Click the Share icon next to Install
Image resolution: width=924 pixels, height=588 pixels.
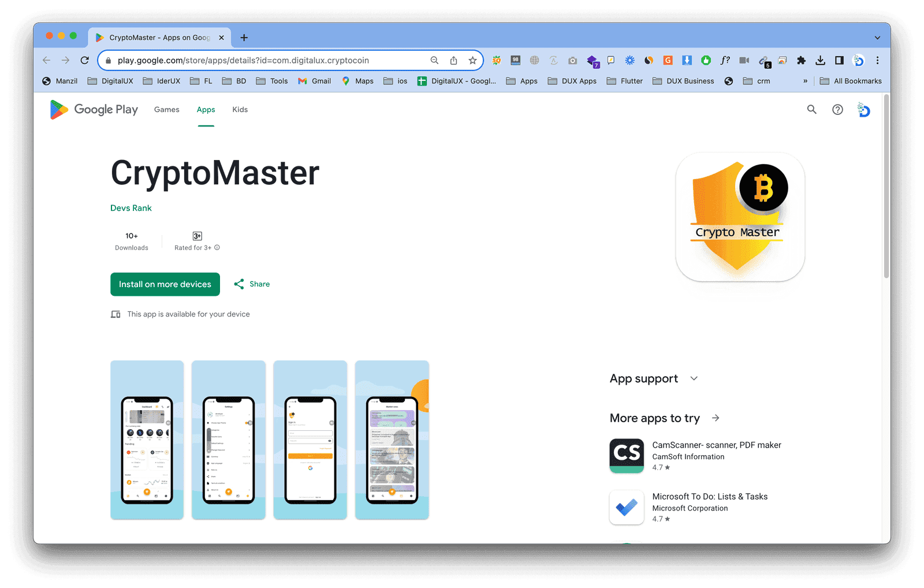tap(240, 284)
